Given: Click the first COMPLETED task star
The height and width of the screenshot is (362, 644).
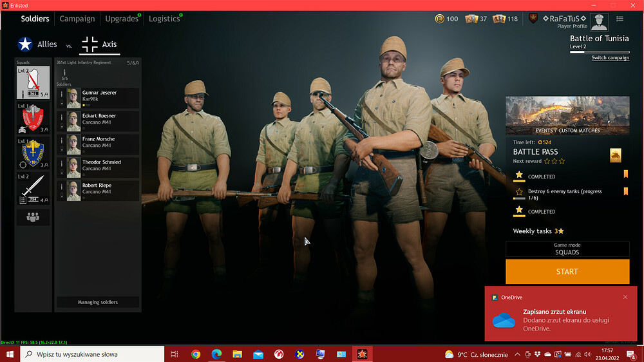Looking at the screenshot, I should 519,176.
